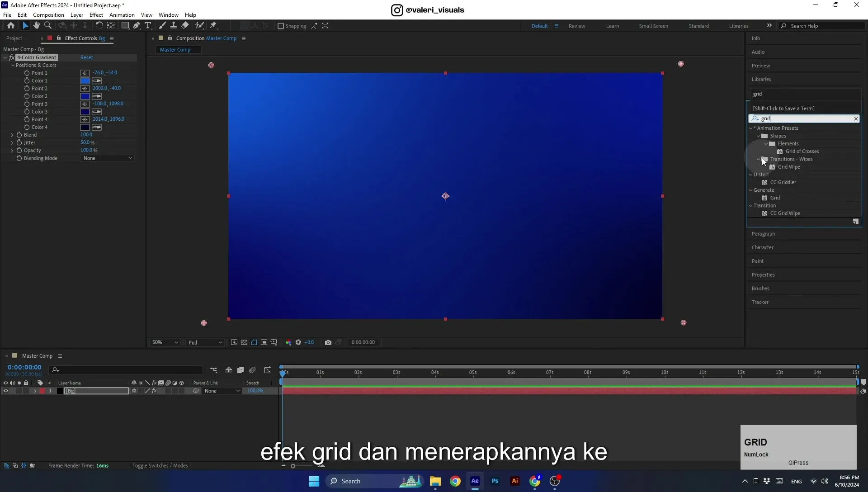The width and height of the screenshot is (868, 492).
Task: Select the Pen tool
Action: pyautogui.click(x=137, y=26)
